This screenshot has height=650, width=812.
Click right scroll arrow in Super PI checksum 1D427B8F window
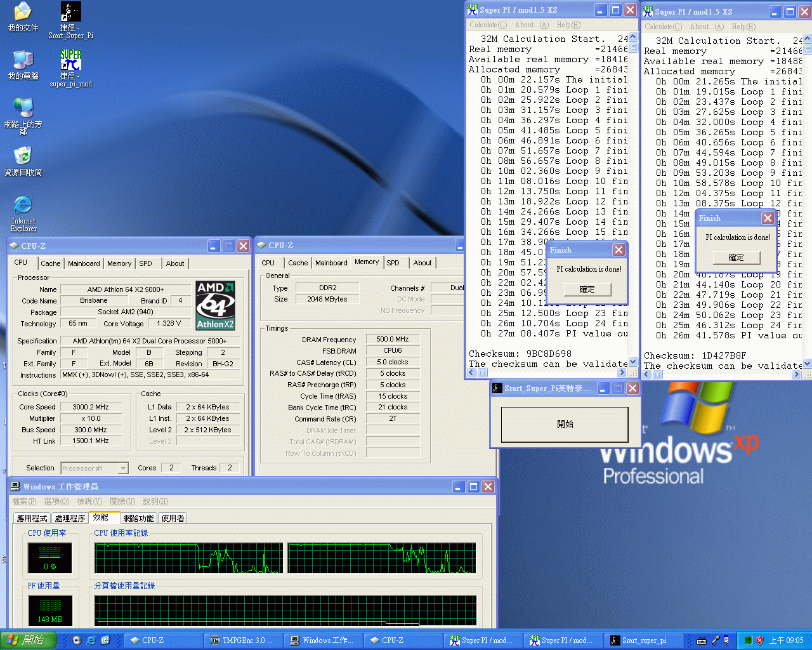(x=796, y=375)
